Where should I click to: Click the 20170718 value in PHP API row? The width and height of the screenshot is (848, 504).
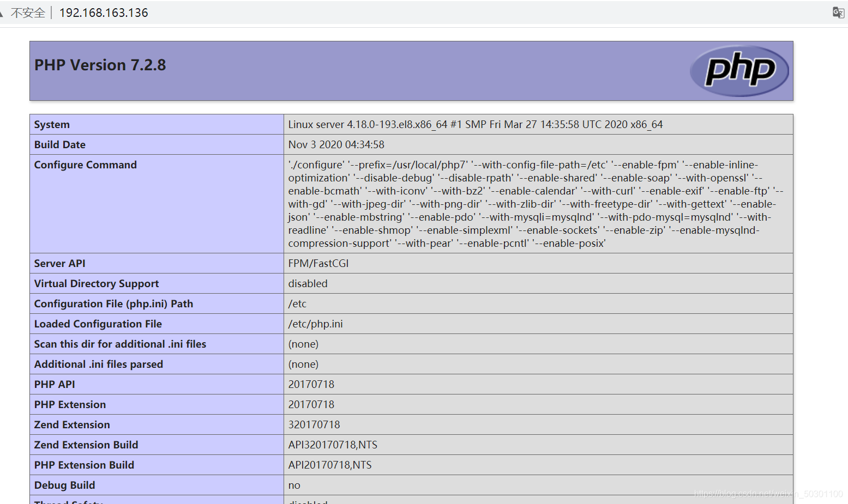(x=311, y=384)
